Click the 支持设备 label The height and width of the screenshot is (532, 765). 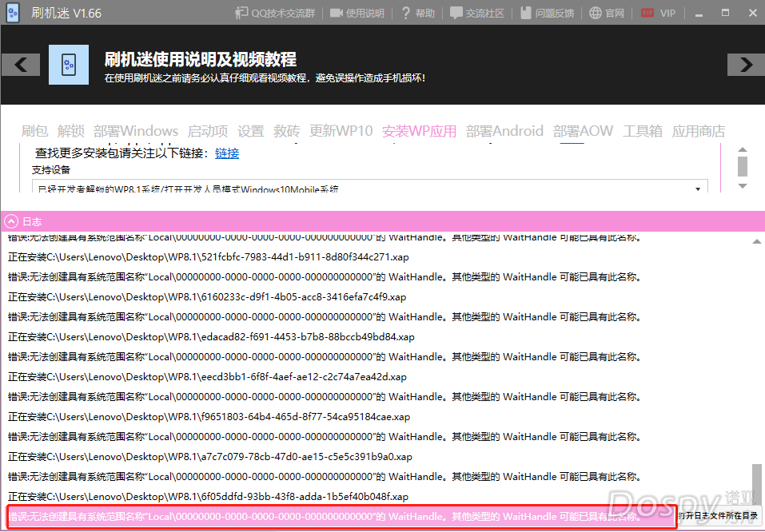[51, 169]
